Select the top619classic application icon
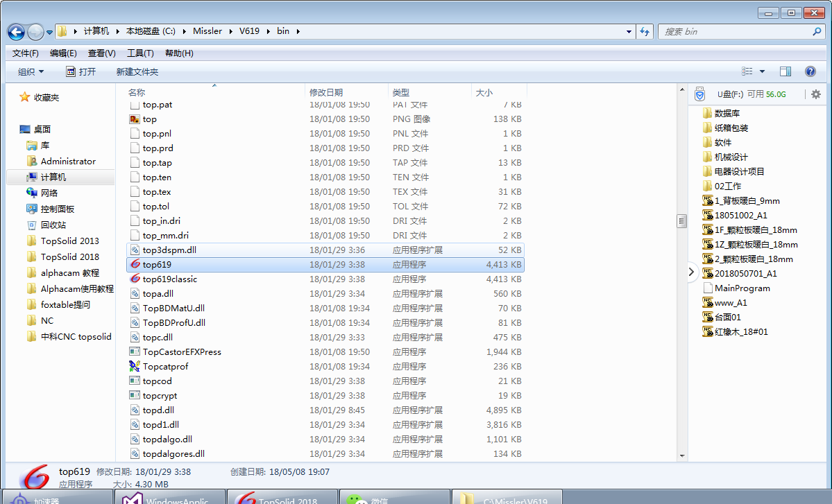This screenshot has height=504, width=832. point(135,279)
